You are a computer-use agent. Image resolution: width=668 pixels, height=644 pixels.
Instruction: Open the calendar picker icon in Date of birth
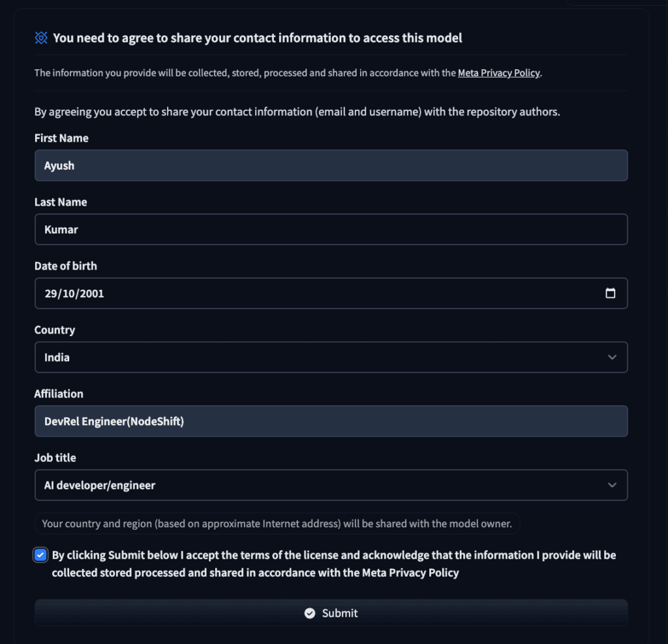click(x=610, y=294)
